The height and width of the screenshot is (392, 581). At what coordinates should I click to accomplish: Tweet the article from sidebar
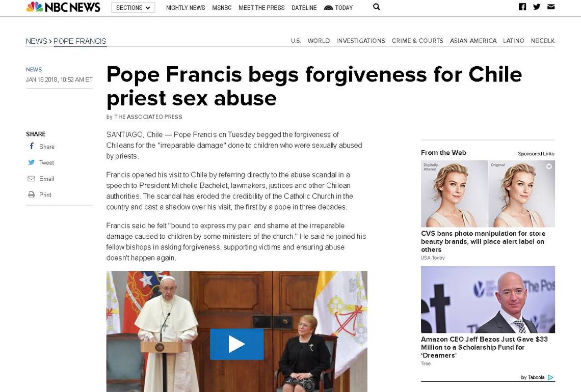(x=32, y=162)
